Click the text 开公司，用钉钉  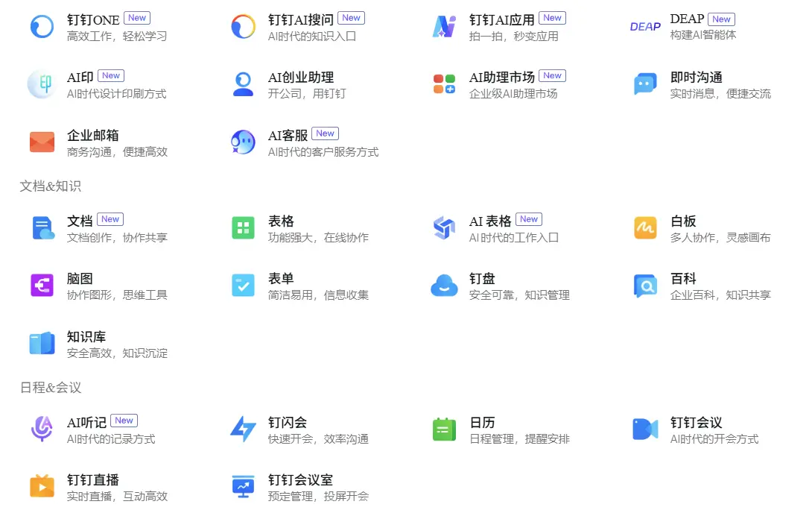point(307,94)
